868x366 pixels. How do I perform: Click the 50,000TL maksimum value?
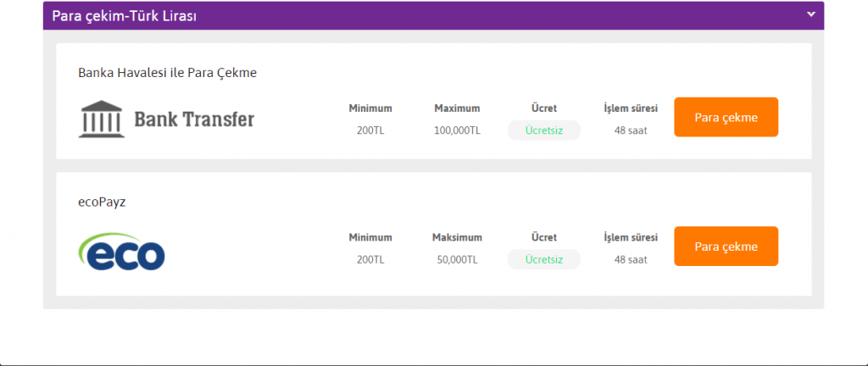(457, 259)
